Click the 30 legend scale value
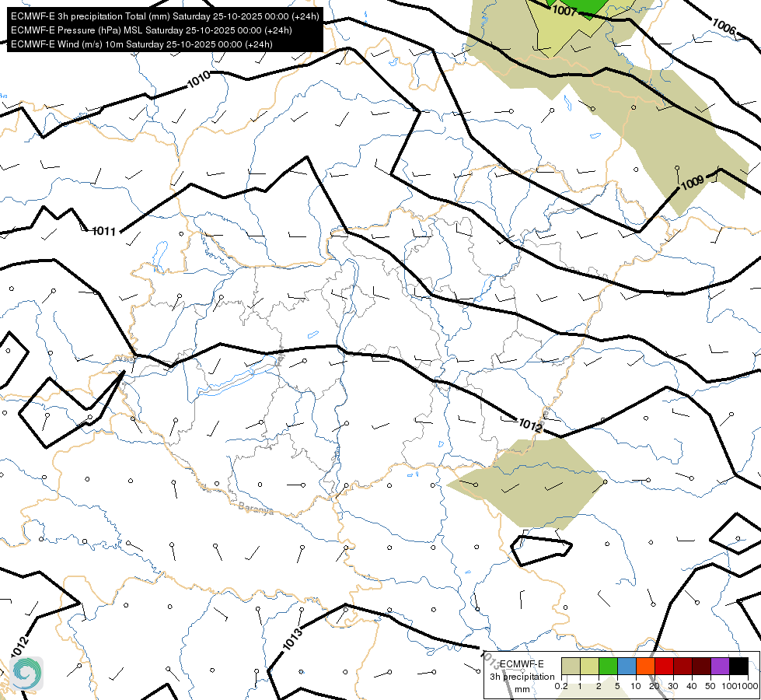The width and height of the screenshot is (761, 700). tap(673, 686)
